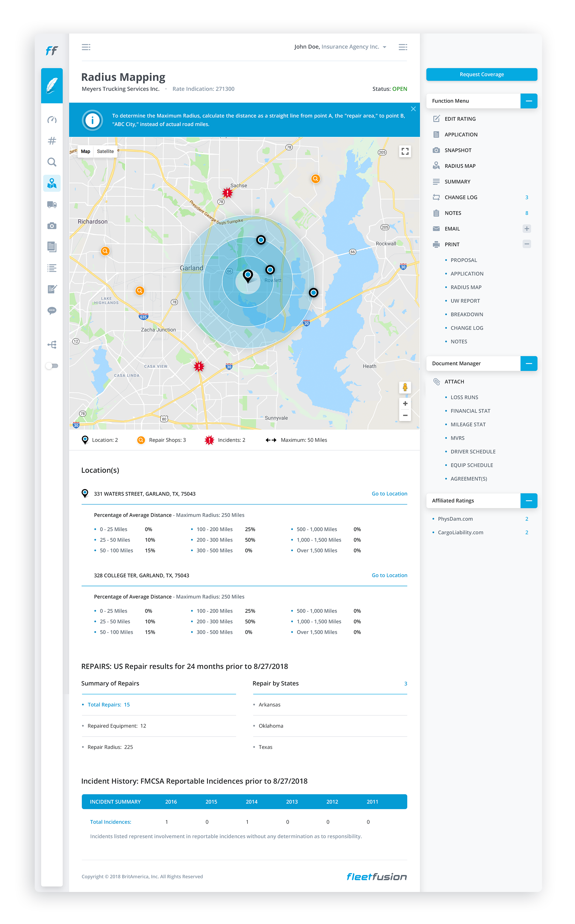Close the blue info banner
575x924 pixels.
(413, 109)
